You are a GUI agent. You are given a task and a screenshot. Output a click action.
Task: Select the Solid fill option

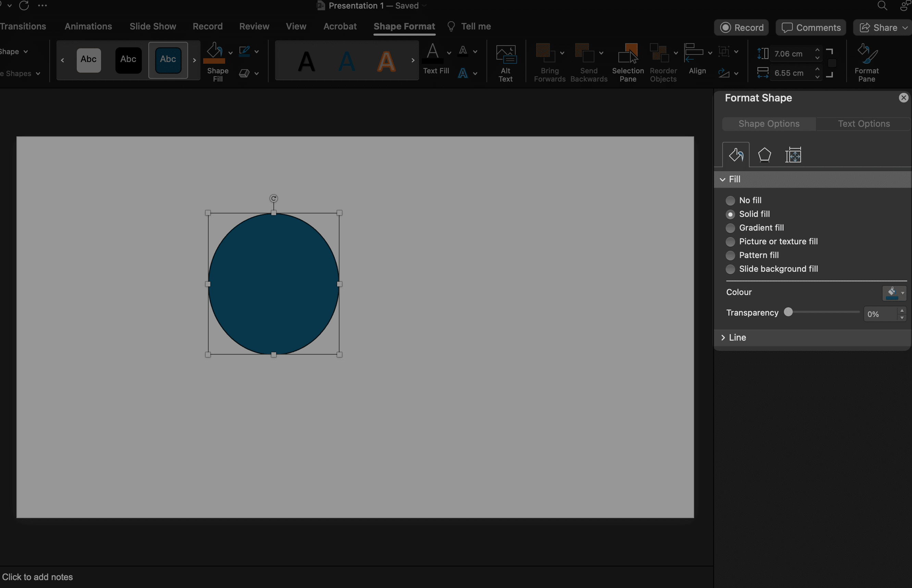730,214
